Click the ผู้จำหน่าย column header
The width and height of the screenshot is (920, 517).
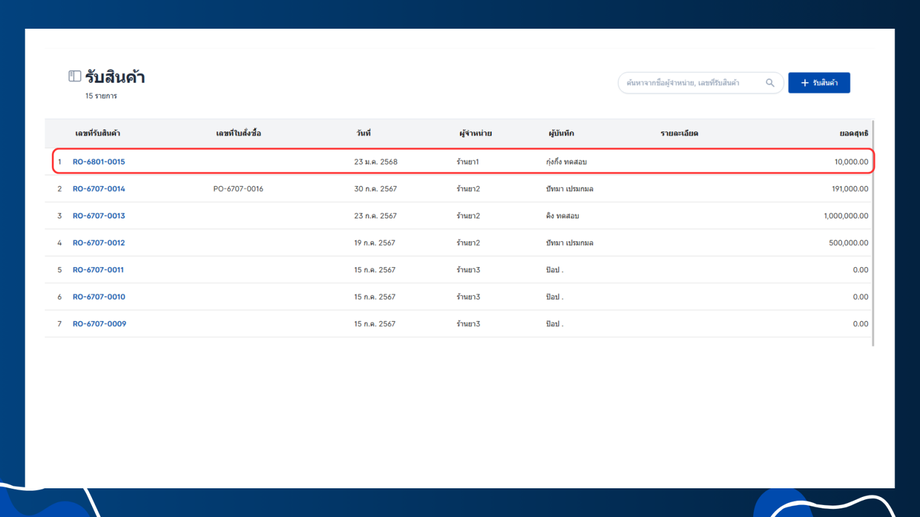tap(475, 133)
